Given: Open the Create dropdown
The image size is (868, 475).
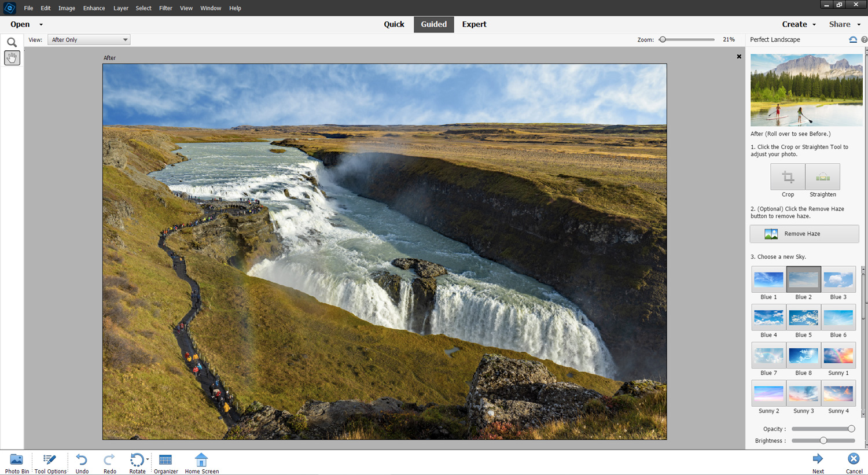Looking at the screenshot, I should [x=798, y=24].
